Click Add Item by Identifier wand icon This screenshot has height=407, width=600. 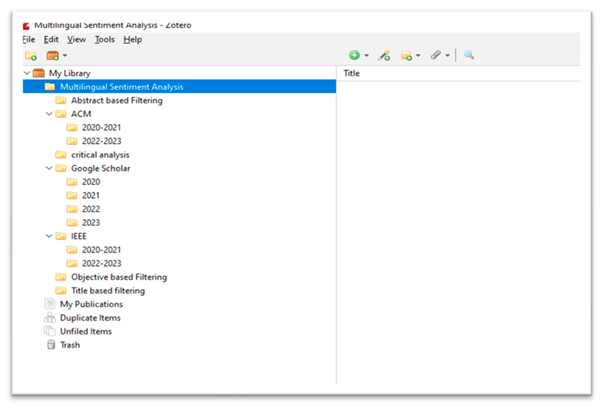tap(385, 56)
